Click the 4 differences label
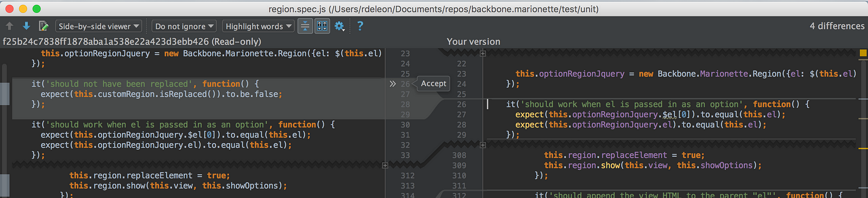This screenshot has height=198, width=868. click(837, 26)
